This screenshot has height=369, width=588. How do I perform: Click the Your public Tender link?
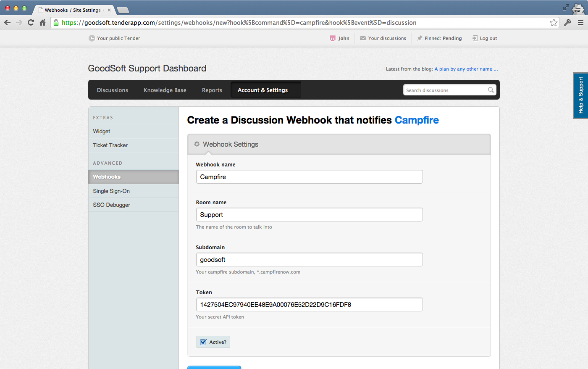click(x=118, y=38)
